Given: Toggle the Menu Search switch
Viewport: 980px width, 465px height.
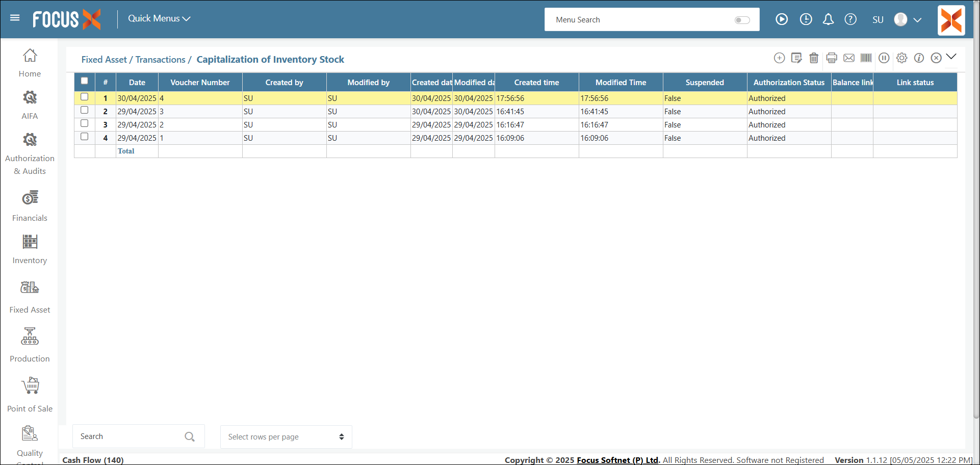Looking at the screenshot, I should click(742, 20).
